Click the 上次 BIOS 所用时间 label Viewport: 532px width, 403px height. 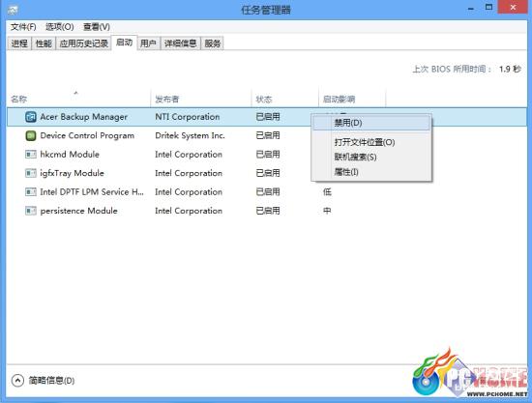[x=452, y=70]
